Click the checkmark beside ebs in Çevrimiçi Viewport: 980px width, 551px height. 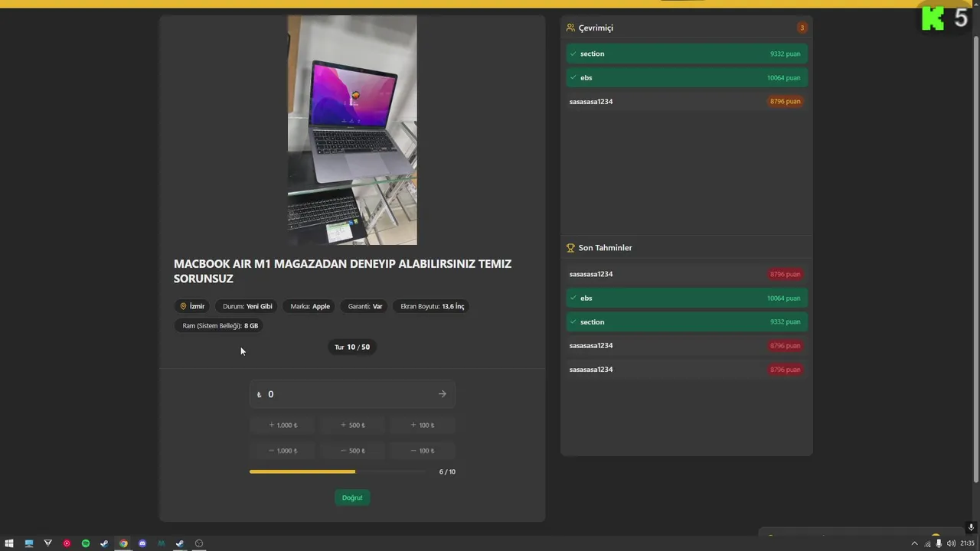[x=573, y=77]
